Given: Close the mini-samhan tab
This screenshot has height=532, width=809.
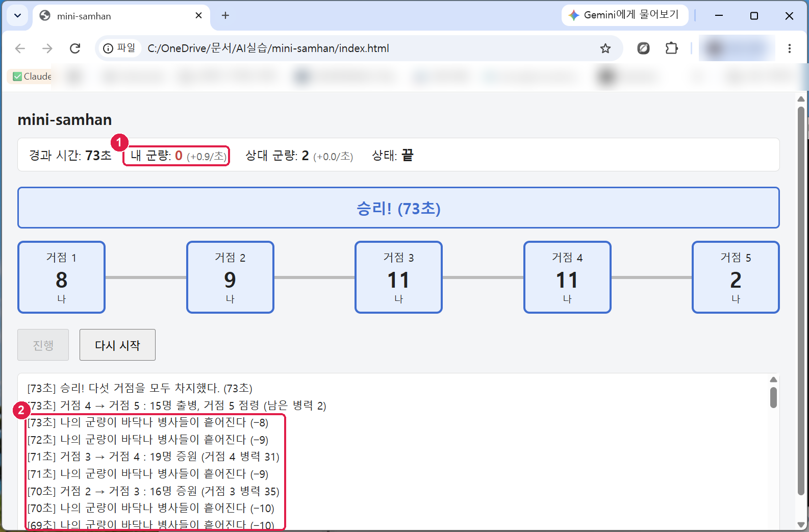Looking at the screenshot, I should tap(198, 15).
